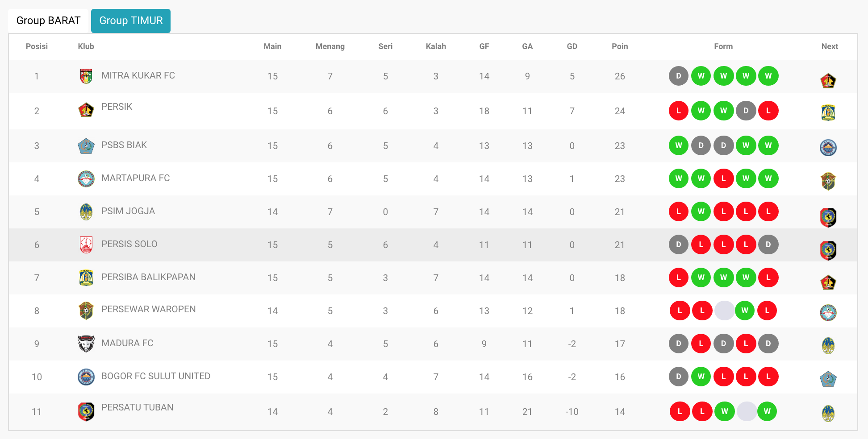Click Mitra Kukar's grey draw form badge

pos(679,76)
